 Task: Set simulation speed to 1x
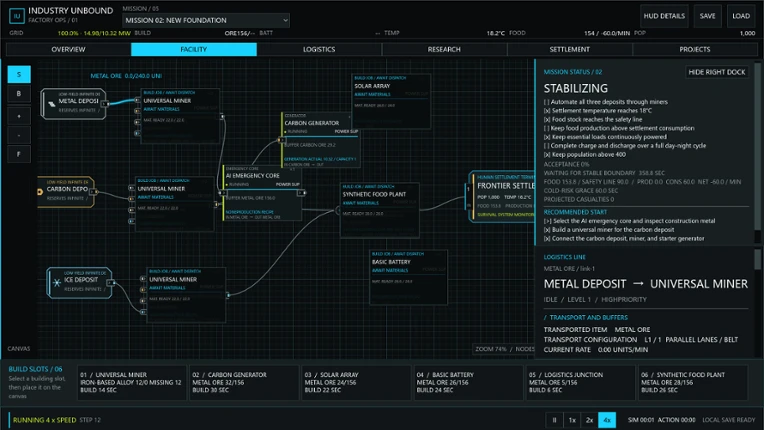pyautogui.click(x=572, y=420)
